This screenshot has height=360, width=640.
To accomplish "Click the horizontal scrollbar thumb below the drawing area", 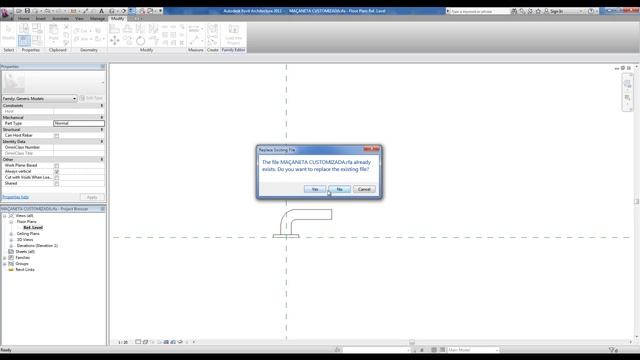I will click(x=412, y=342).
